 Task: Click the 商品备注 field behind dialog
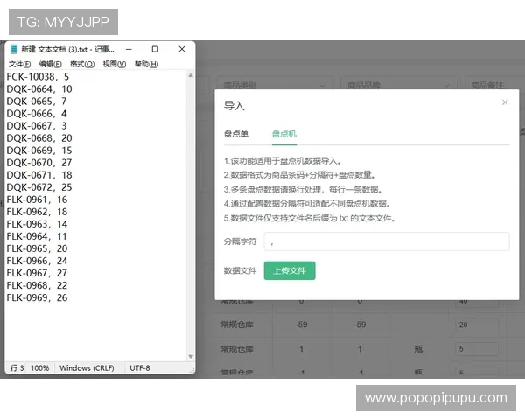(x=495, y=85)
